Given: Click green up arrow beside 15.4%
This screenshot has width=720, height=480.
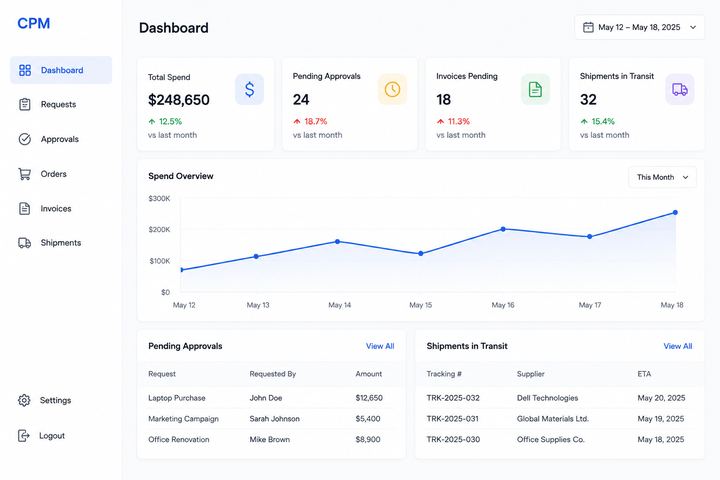Looking at the screenshot, I should [584, 121].
